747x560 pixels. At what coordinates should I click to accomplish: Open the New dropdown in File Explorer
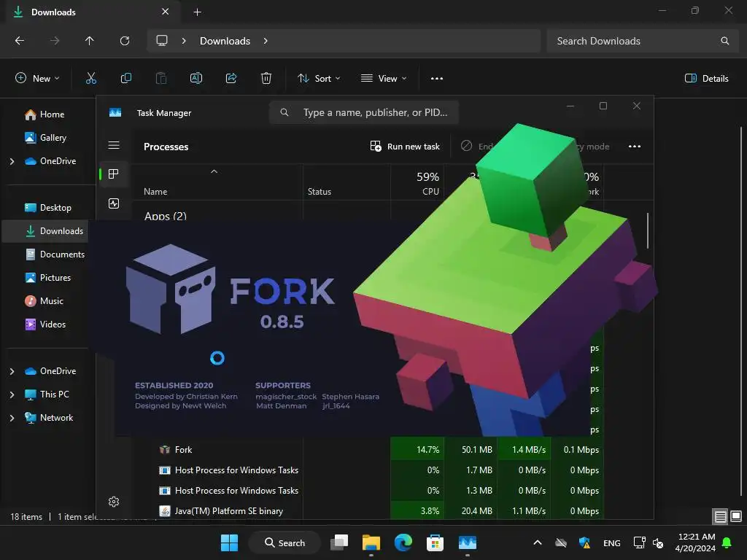coord(37,79)
